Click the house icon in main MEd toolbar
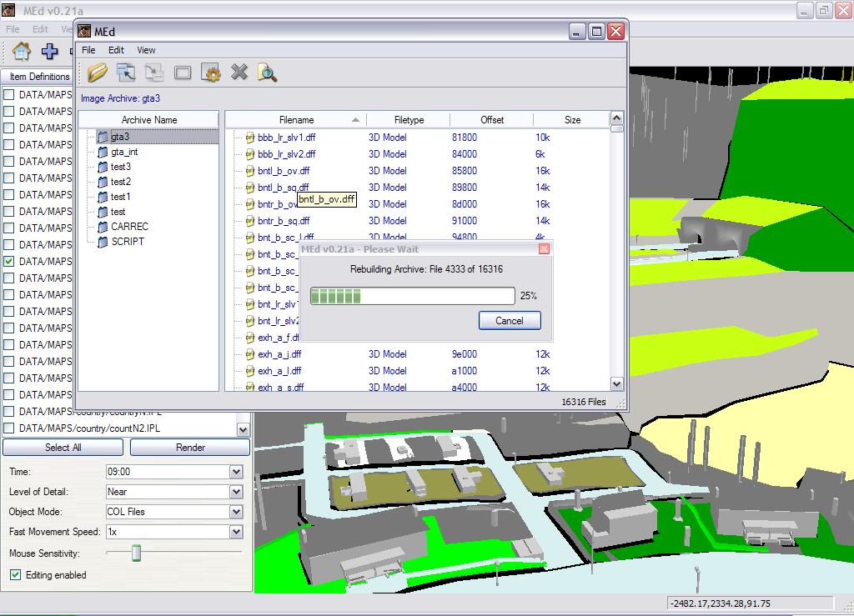This screenshot has width=854, height=616. (x=21, y=51)
